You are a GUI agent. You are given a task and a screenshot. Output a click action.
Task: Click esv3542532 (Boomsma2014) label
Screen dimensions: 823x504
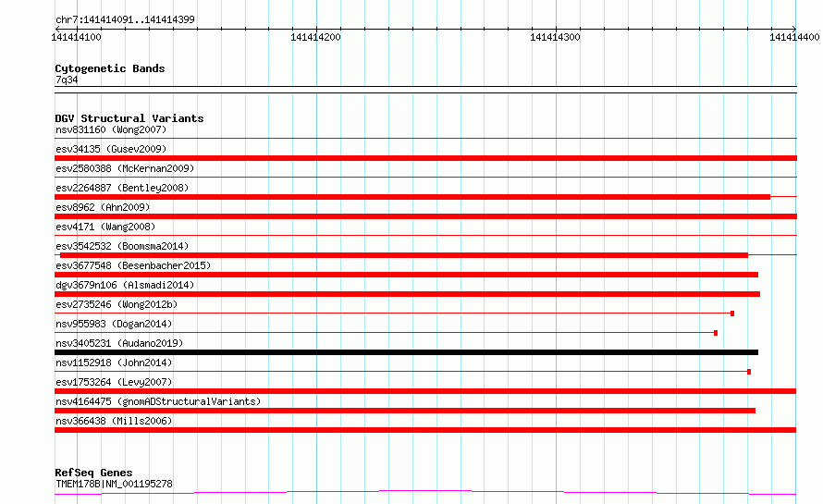tap(122, 246)
